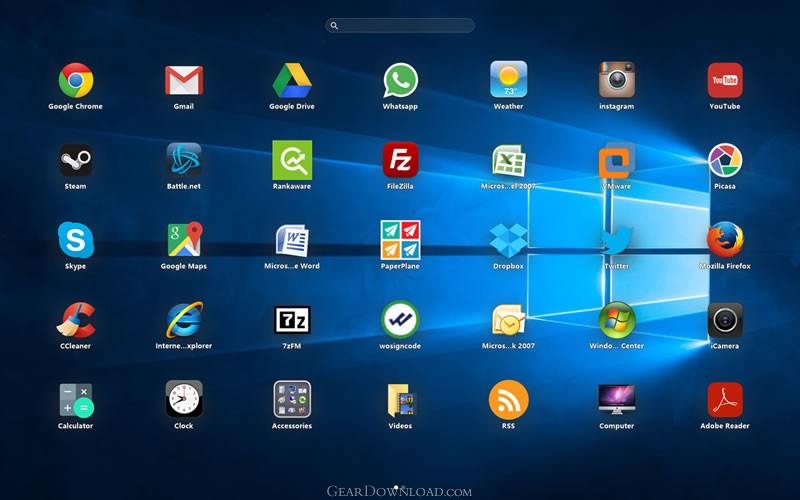The height and width of the screenshot is (500, 800).
Task: Open Picasa
Action: point(724,160)
